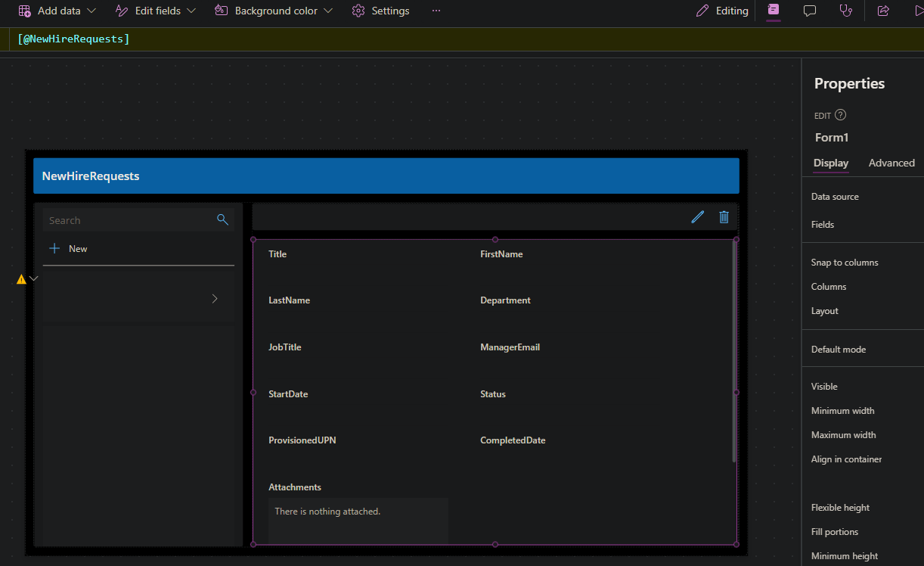
Task: Click the Fill portions property
Action: point(835,532)
